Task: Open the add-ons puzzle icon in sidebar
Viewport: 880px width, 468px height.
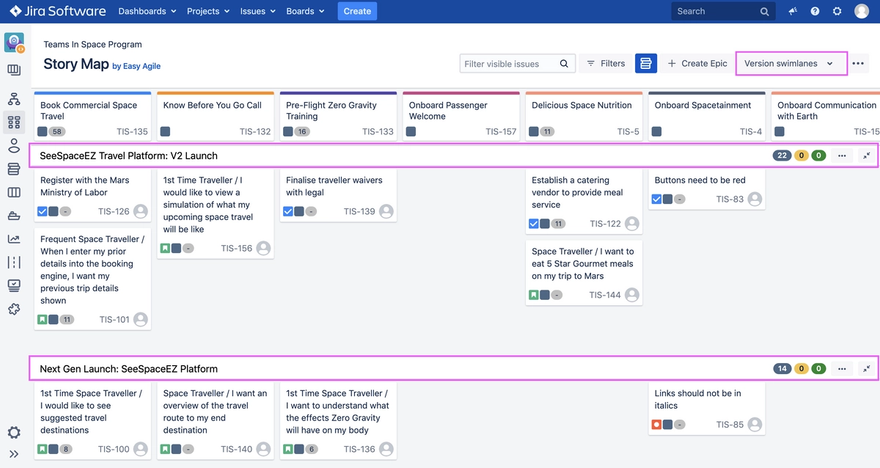Action: pos(14,309)
